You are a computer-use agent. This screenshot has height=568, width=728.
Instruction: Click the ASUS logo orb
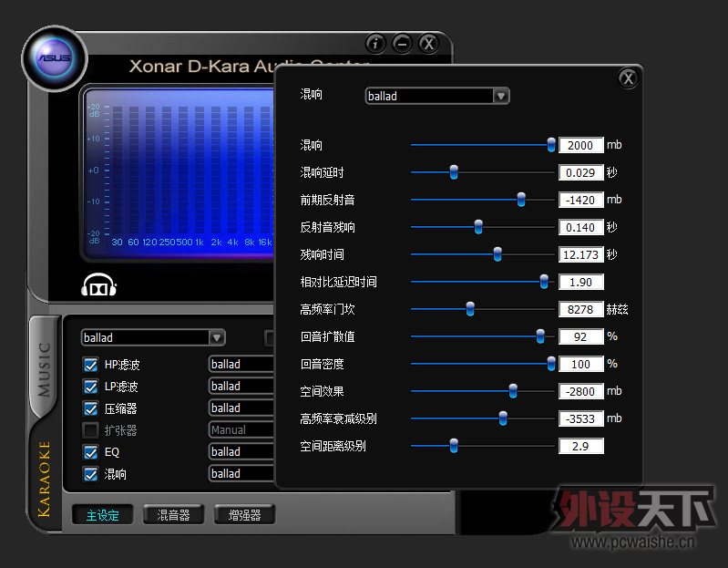[55, 58]
